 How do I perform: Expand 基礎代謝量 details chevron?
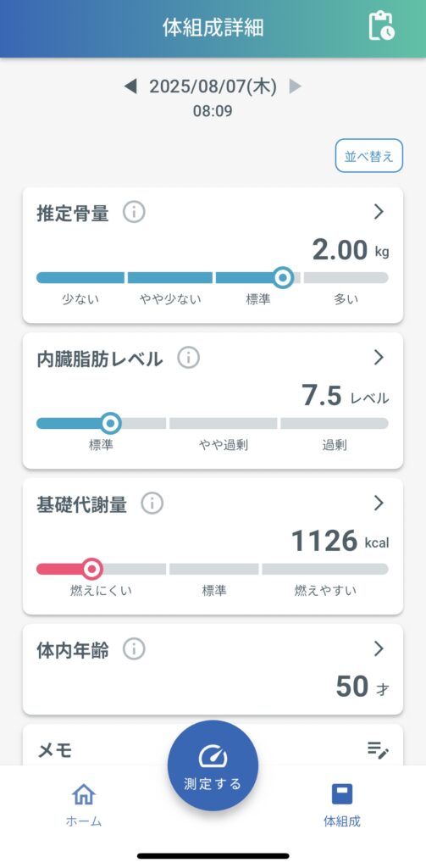[379, 503]
